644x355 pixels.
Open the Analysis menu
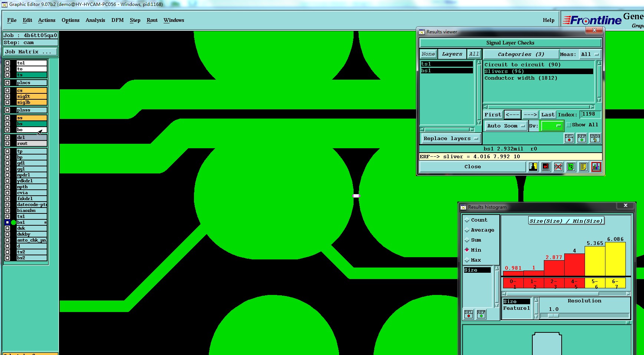click(95, 20)
